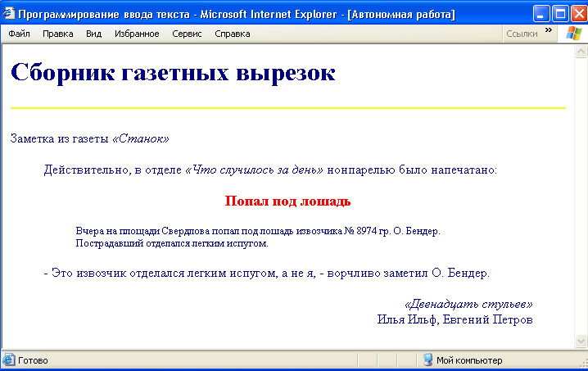This screenshot has width=588, height=371.
Task: Click the italic title «Двенадцать стульев»
Action: coord(468,304)
